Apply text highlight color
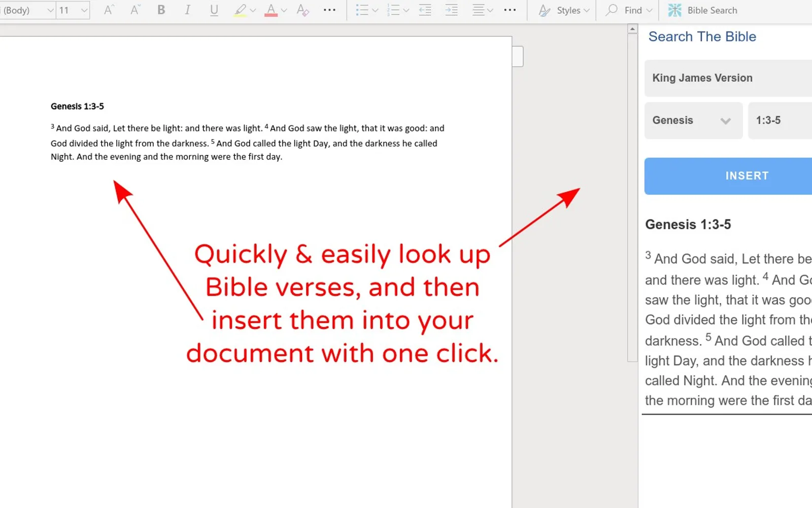This screenshot has height=508, width=812. point(240,10)
